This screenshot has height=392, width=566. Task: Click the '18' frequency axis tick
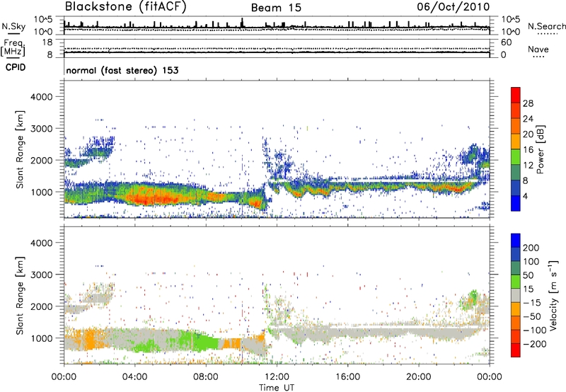[47, 42]
